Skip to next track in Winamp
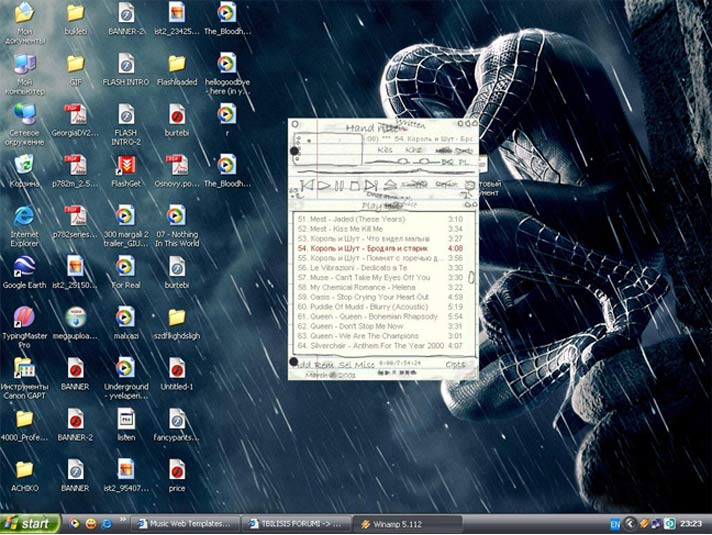Viewport: 712px width, 535px height. 370,185
